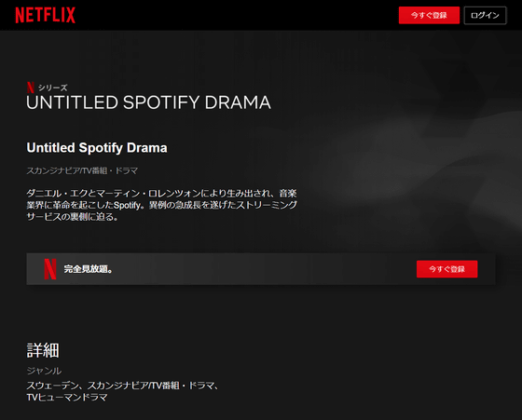522x420 pixels.
Task: Click the large N logo in the 完全見放題 banner
Action: (50, 269)
